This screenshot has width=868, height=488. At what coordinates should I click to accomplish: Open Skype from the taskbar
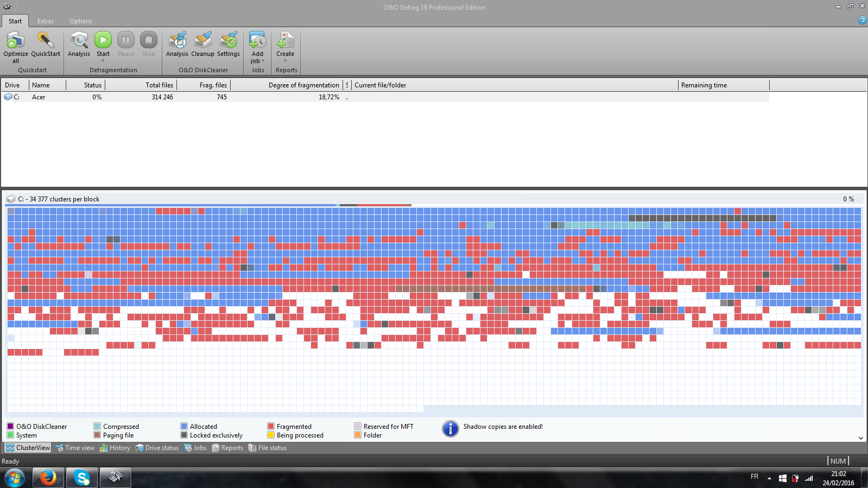[82, 478]
